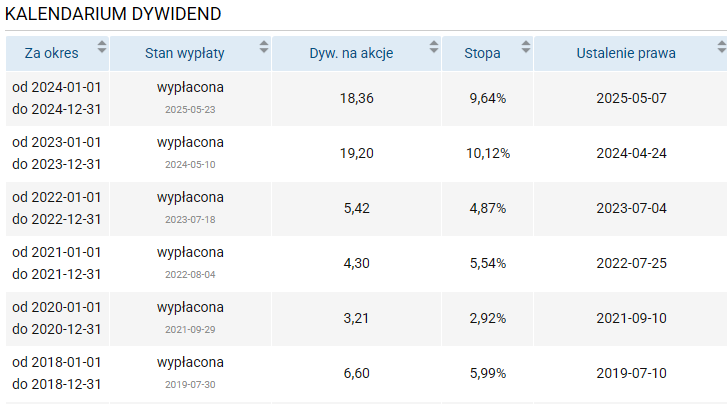This screenshot has height=404, width=727.
Task: Click the payout date 2021-09-29
Action: pyautogui.click(x=190, y=329)
